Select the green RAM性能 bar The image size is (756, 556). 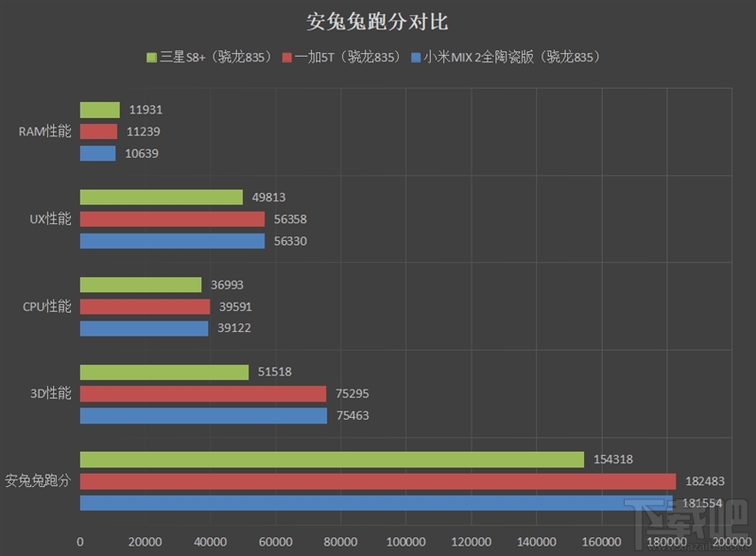[99, 109]
